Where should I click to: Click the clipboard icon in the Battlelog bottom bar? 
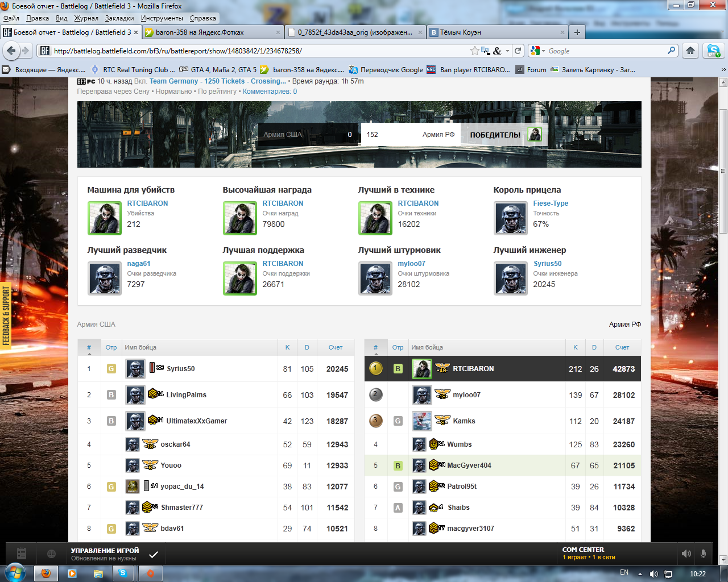21,552
